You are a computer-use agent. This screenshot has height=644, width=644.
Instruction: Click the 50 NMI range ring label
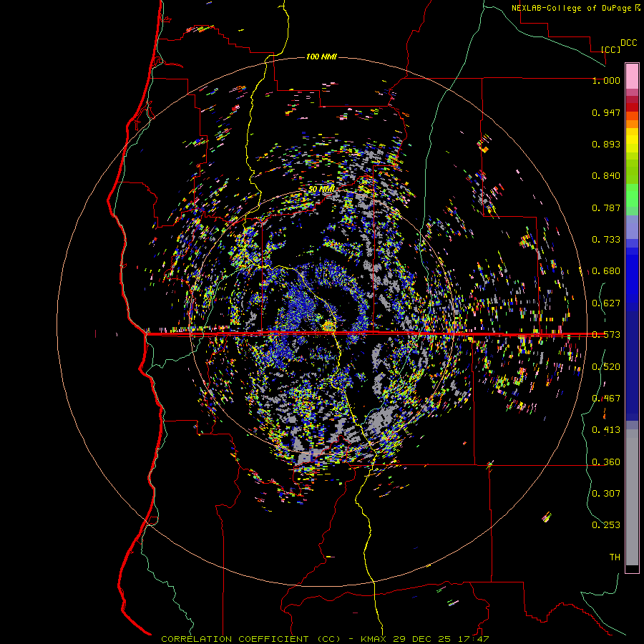pyautogui.click(x=321, y=190)
